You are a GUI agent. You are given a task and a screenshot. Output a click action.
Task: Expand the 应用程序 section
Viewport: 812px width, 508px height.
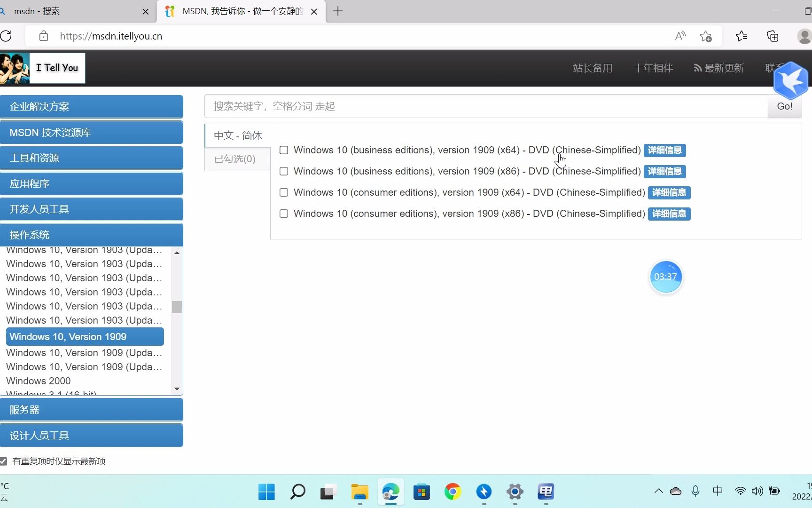tap(92, 184)
